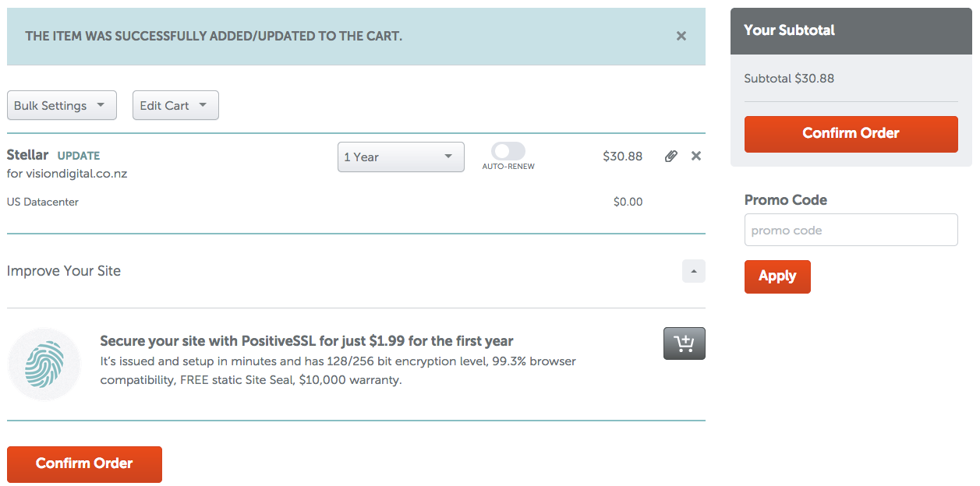This screenshot has height=486, width=980.
Task: Remove Stellar item from the cart
Action: point(696,156)
